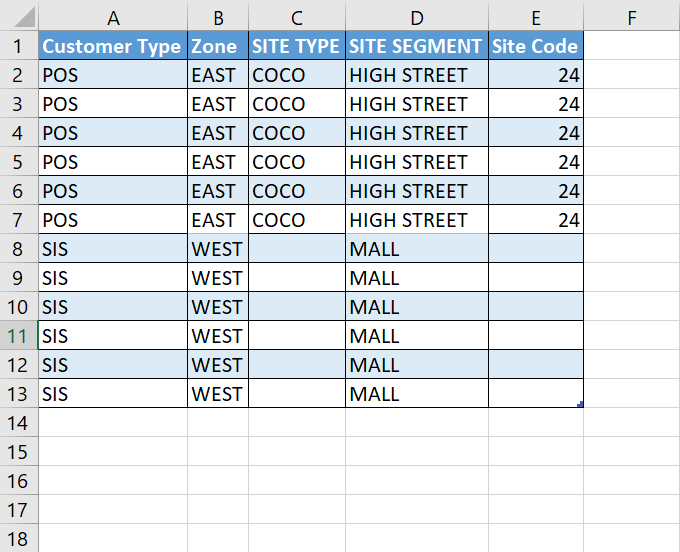Click the Site Code header cell
The image size is (680, 552).
pos(536,46)
